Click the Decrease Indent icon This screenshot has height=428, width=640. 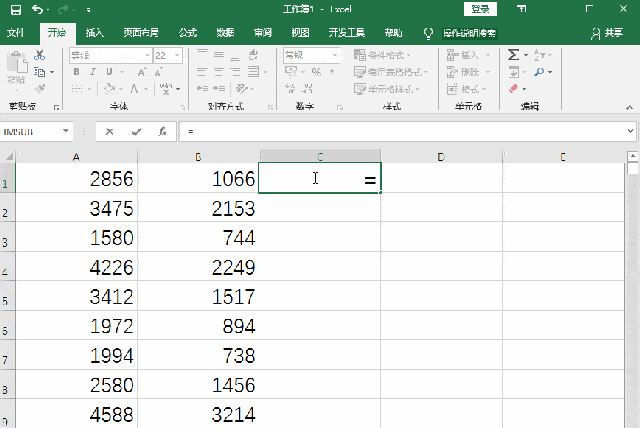click(x=202, y=89)
